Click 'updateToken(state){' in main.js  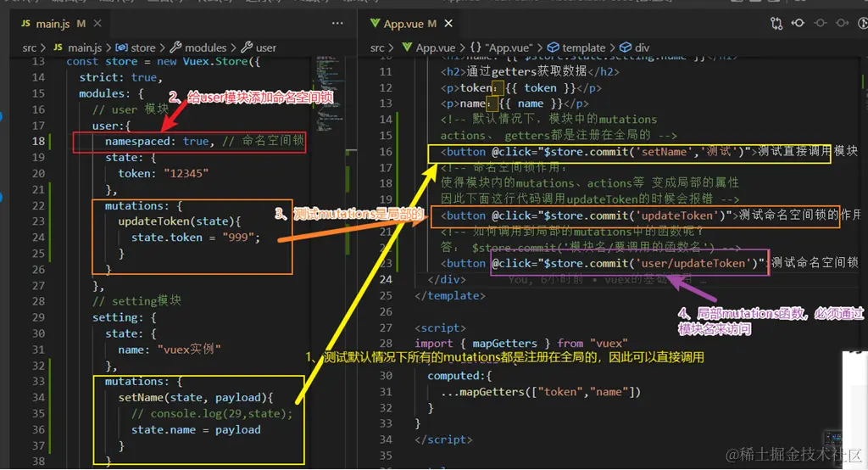pos(180,221)
